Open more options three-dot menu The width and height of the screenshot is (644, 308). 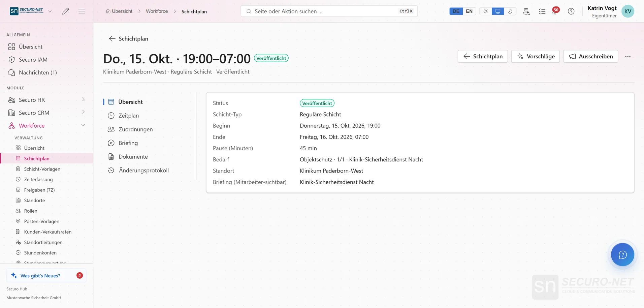[628, 56]
